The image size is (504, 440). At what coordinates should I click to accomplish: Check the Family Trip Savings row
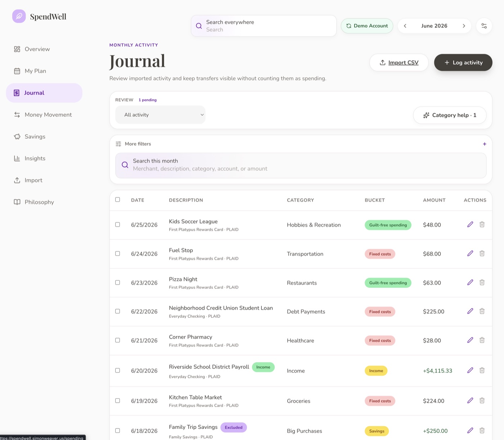(x=117, y=431)
